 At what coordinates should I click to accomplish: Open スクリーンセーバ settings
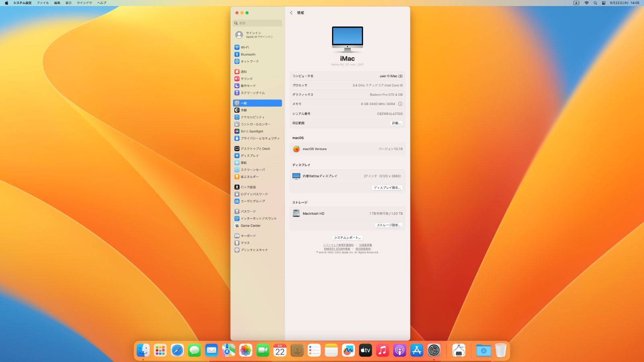click(258, 170)
